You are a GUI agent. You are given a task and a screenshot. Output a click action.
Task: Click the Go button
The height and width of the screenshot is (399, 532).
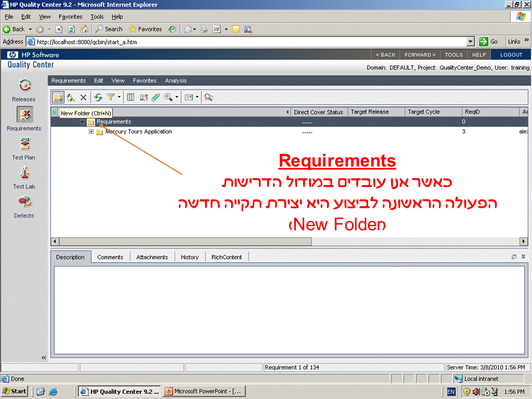[488, 42]
